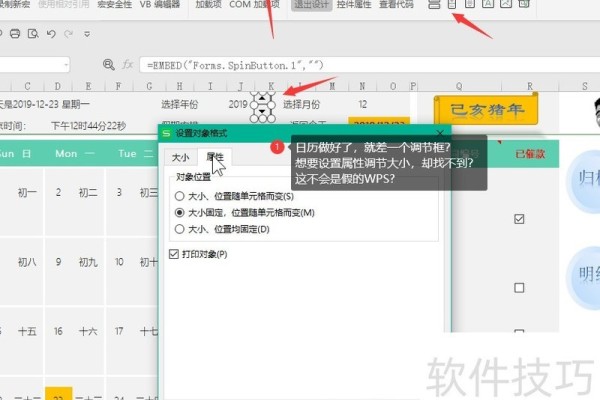Viewport: 600px width, 400px height.
Task: Toggle 退出设计 design mode button
Action: tap(311, 5)
